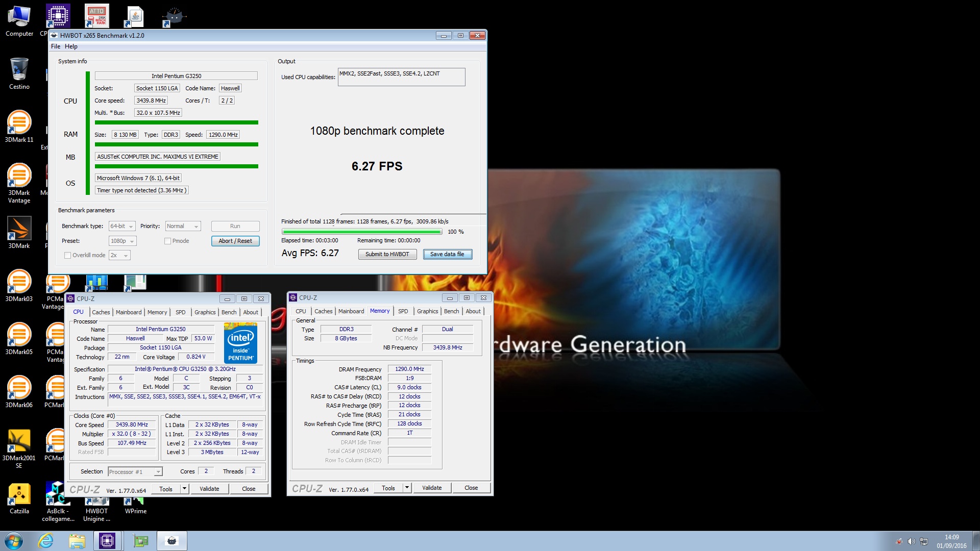Click Close button in left CPU-Z window
The width and height of the screenshot is (980, 551).
249,489
